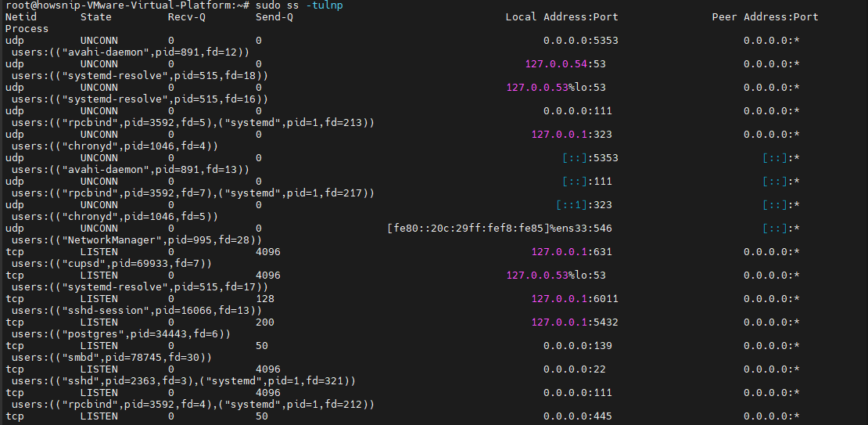
Task: Click the smbd pid=78745,fd=30 line
Action: (x=111, y=358)
